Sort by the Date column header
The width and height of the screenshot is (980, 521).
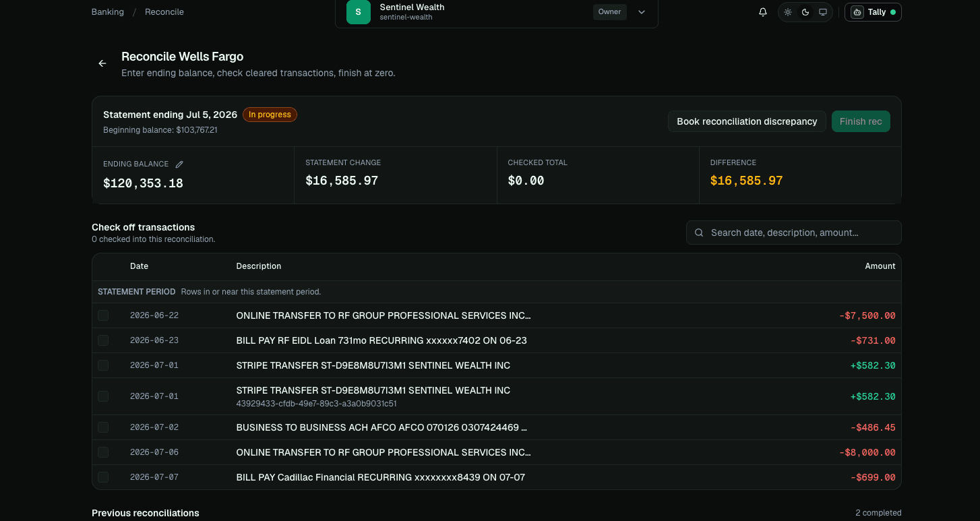[x=139, y=266]
